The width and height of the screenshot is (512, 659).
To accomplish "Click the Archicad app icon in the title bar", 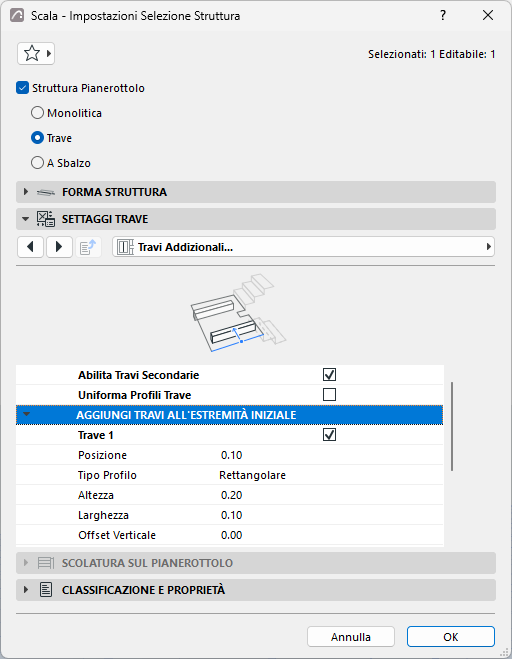I will tap(17, 16).
